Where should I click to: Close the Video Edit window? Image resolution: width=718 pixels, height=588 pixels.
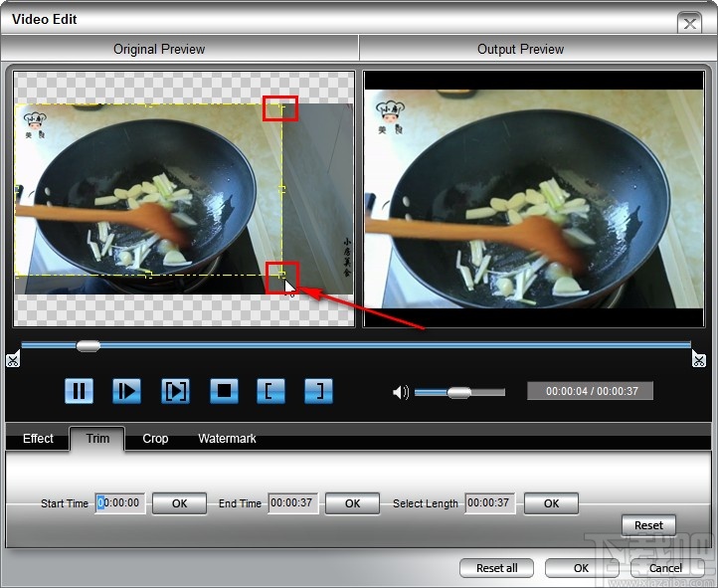click(x=689, y=23)
